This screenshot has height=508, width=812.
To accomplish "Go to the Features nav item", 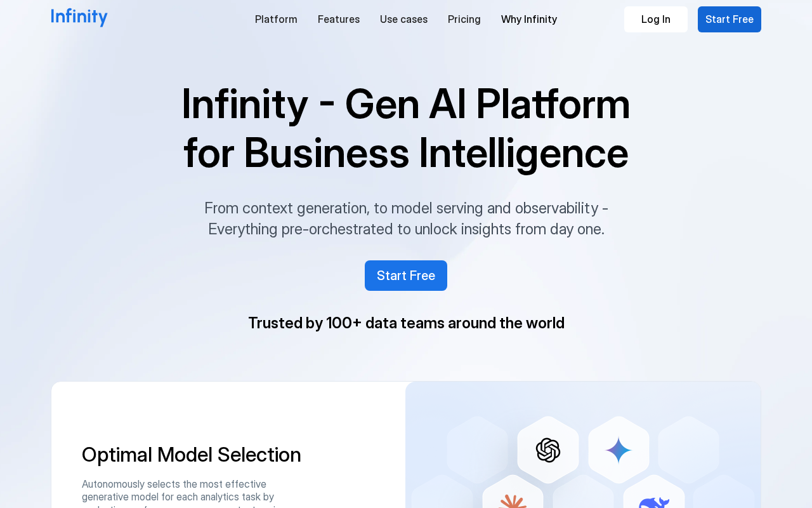I will click(x=339, y=19).
